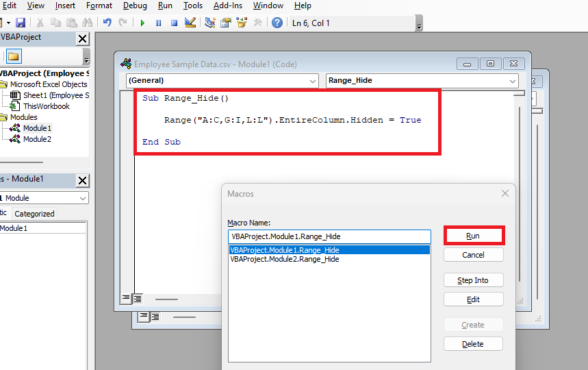
Task: Click the Run button in the Macros dialog
Action: pyautogui.click(x=473, y=236)
